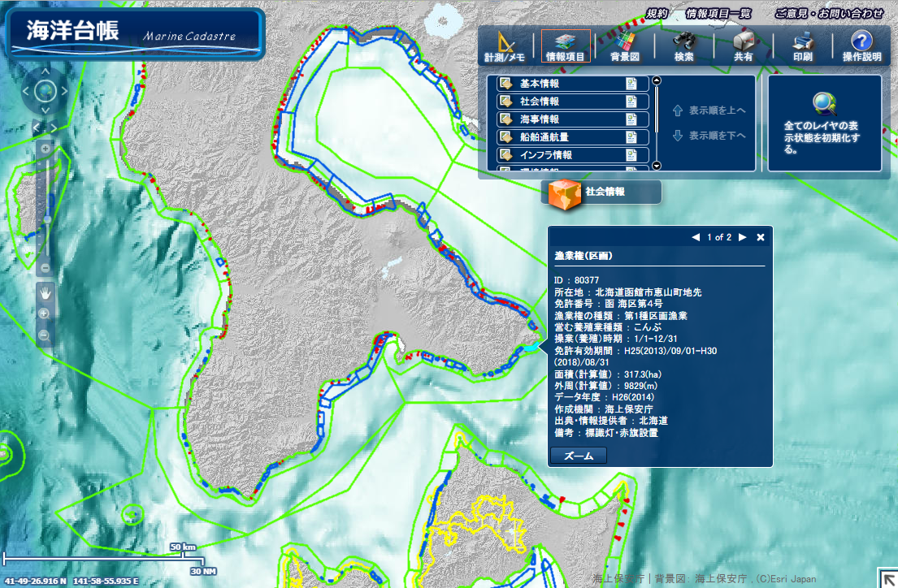
Task: Open the 情報項目 layers panel
Action: tap(566, 46)
